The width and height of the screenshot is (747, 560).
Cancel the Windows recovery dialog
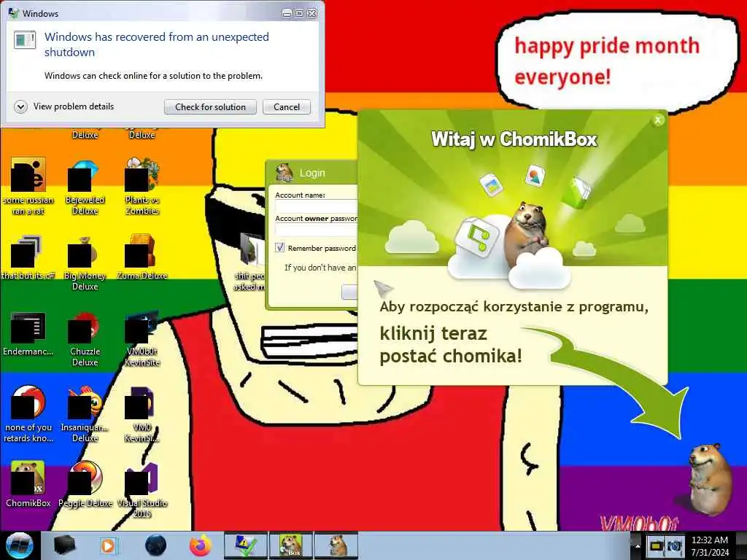(x=286, y=107)
